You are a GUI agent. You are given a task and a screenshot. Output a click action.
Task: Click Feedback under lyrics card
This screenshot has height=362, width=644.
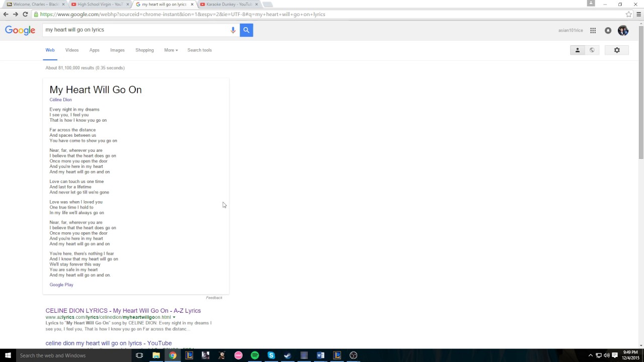coord(214,298)
